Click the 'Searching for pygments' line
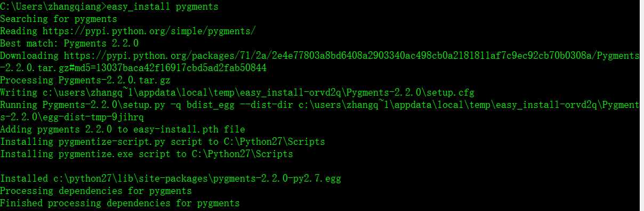The height and width of the screenshot is (211, 644). (58, 19)
